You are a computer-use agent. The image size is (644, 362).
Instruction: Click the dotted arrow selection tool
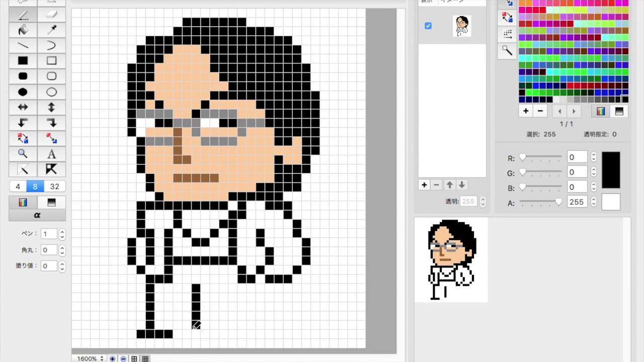[23, 169]
